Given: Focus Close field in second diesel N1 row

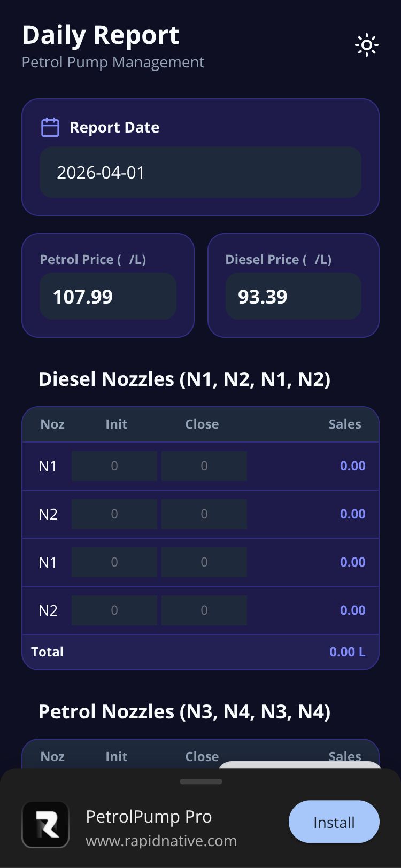Looking at the screenshot, I should tap(204, 562).
